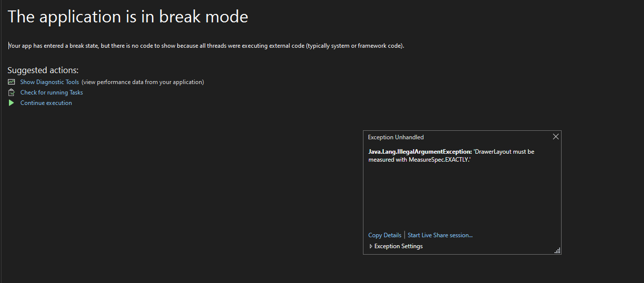Click the Exception Unhandled title text
The height and width of the screenshot is (283, 644).
pos(396,137)
